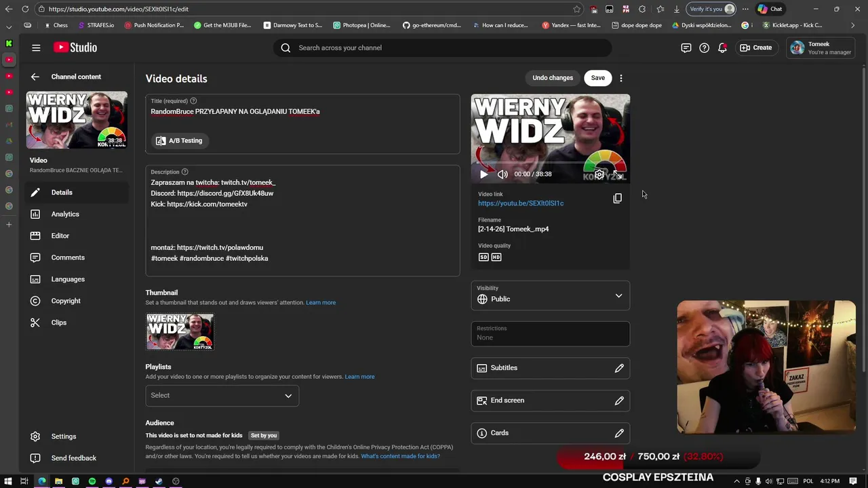
Task: Open browser extensions puzzle icon
Action: [x=642, y=9]
